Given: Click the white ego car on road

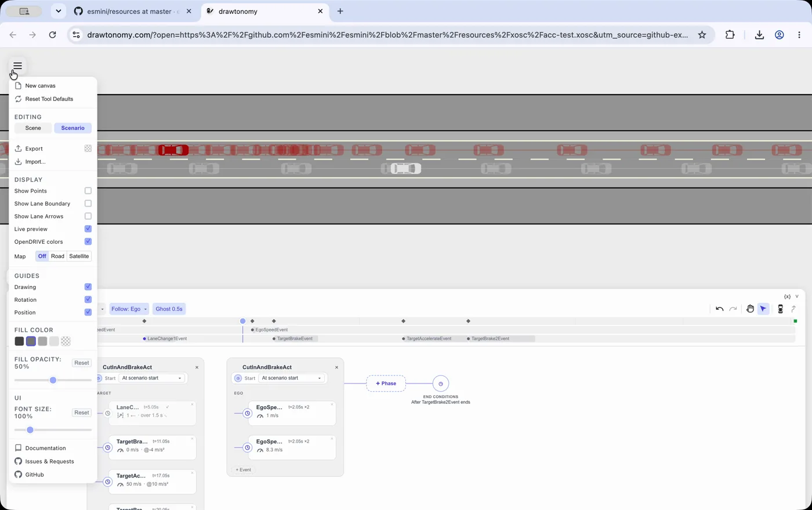Looking at the screenshot, I should (x=405, y=169).
